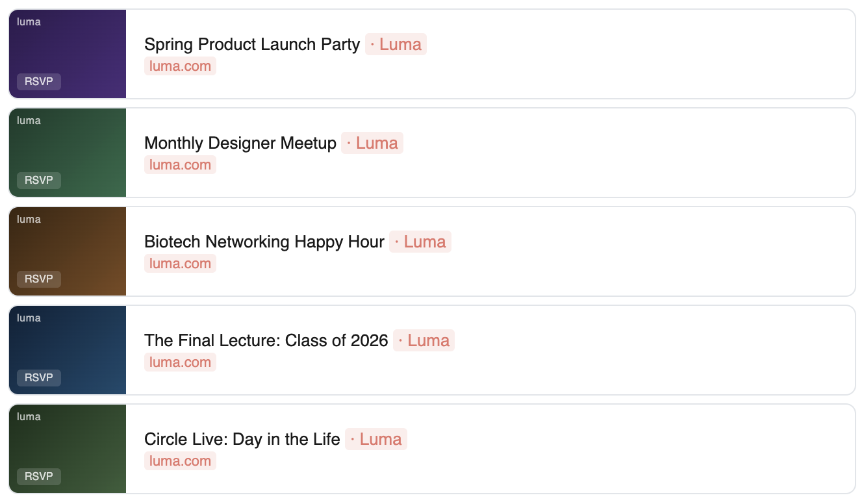Open the Biotech Networking Happy Hour title

point(264,242)
